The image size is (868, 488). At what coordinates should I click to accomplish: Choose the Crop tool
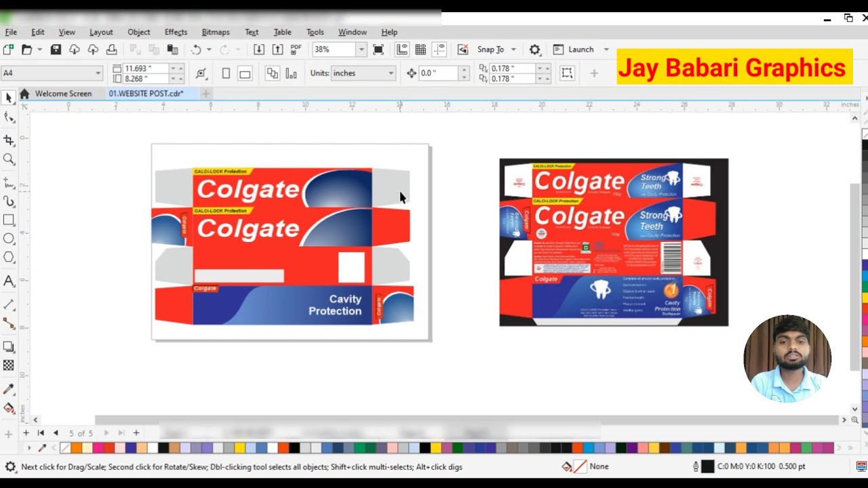[9, 140]
